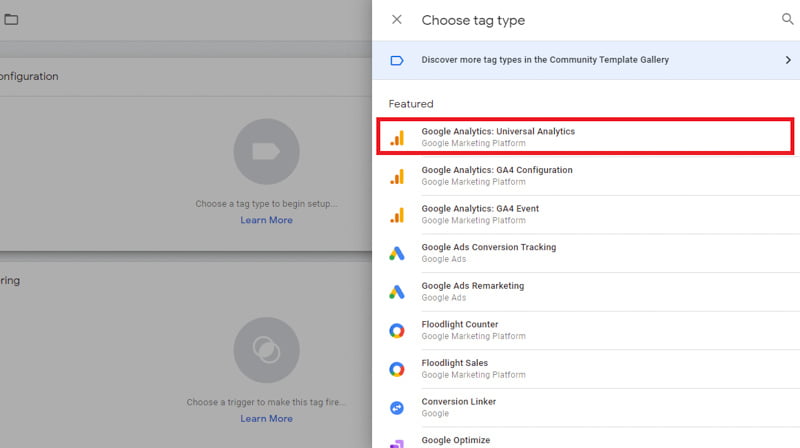This screenshot has width=800, height=448.
Task: Open Learn More link under trigger section
Action: (x=266, y=419)
